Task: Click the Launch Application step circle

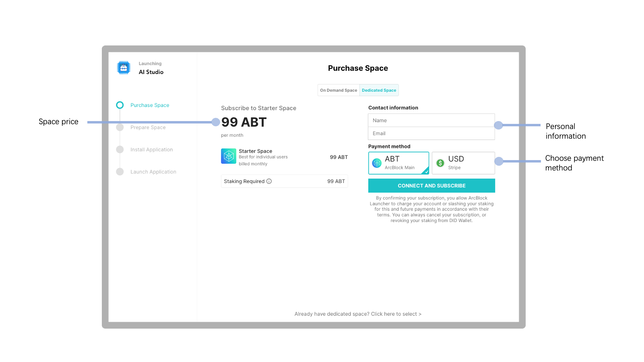Action: coord(120,172)
